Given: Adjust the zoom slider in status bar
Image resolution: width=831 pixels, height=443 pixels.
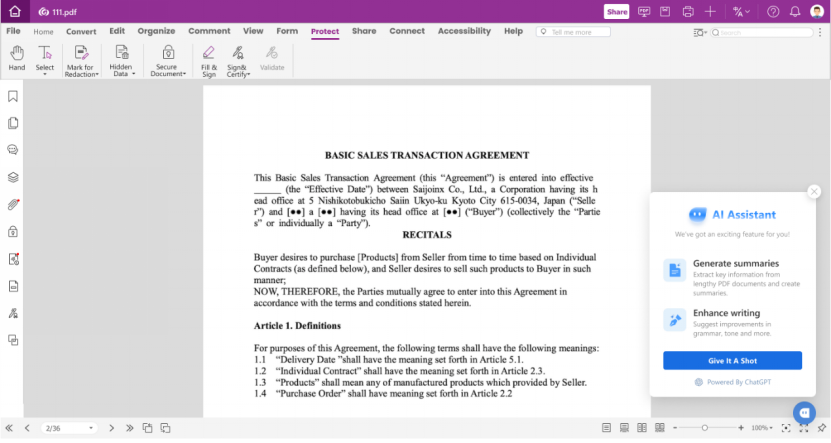Looking at the screenshot, I should [705, 428].
